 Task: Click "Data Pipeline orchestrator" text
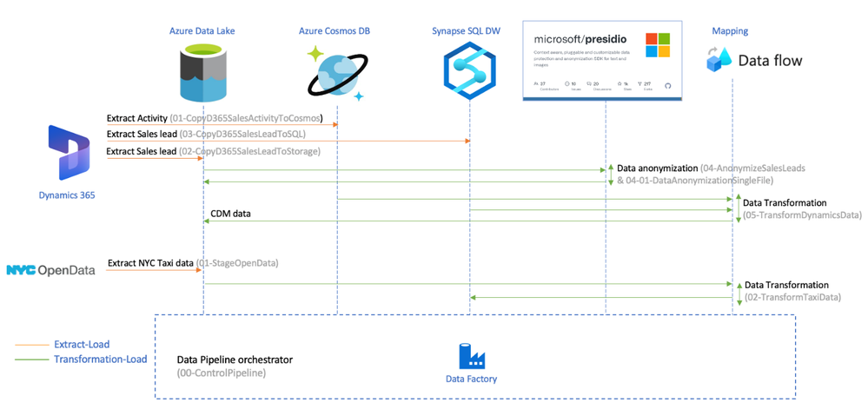[x=235, y=360]
